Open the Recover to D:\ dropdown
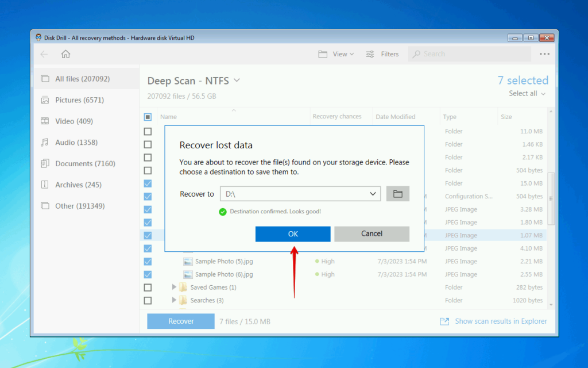Screen dimensions: 588x368 300,194
